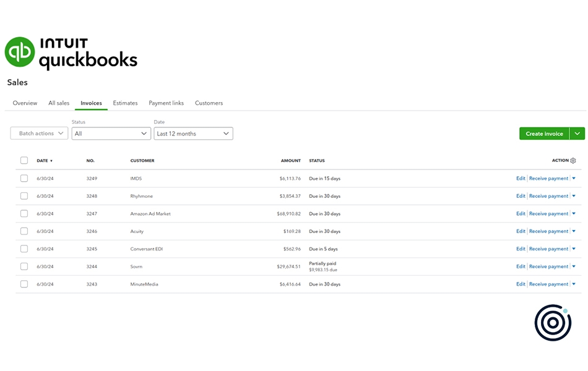Receive payment for Conversant EDI

click(548, 249)
